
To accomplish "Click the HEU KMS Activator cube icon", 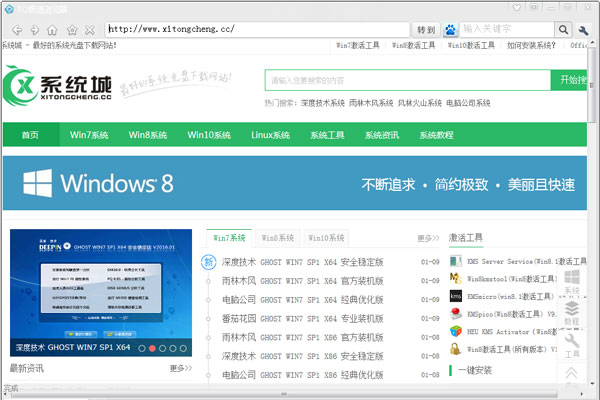I will tap(456, 331).
